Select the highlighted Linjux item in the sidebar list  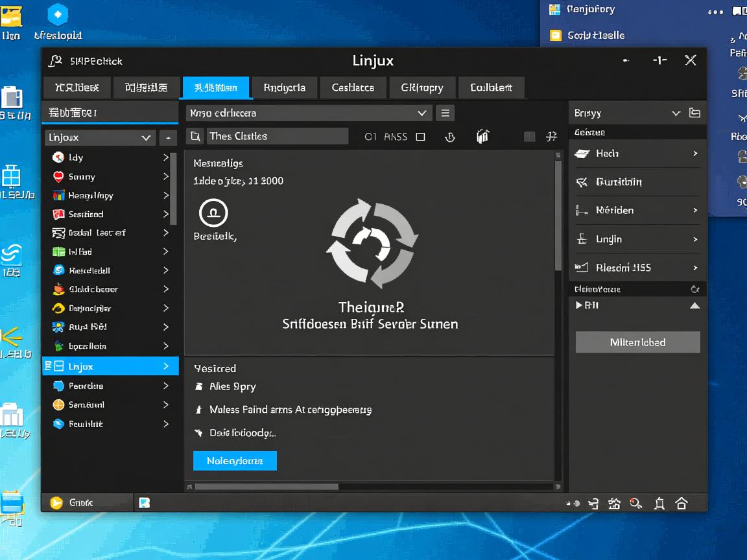point(110,366)
